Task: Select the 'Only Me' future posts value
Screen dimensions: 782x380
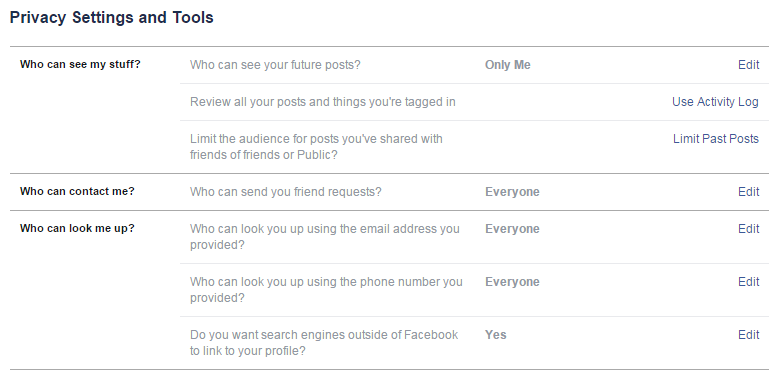Action: click(508, 65)
